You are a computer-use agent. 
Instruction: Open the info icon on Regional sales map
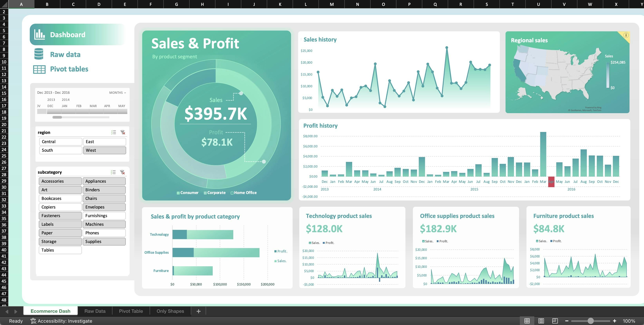(x=626, y=35)
